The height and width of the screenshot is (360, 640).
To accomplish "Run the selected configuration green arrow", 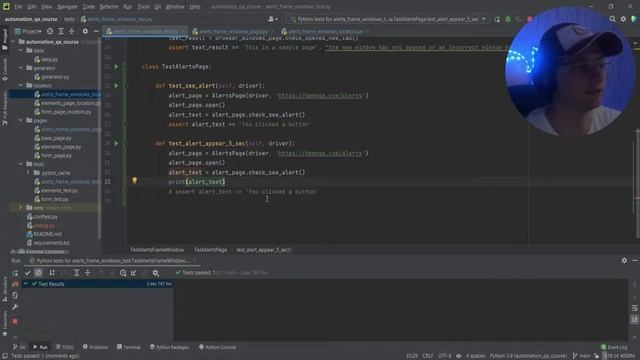I will click(x=497, y=19).
